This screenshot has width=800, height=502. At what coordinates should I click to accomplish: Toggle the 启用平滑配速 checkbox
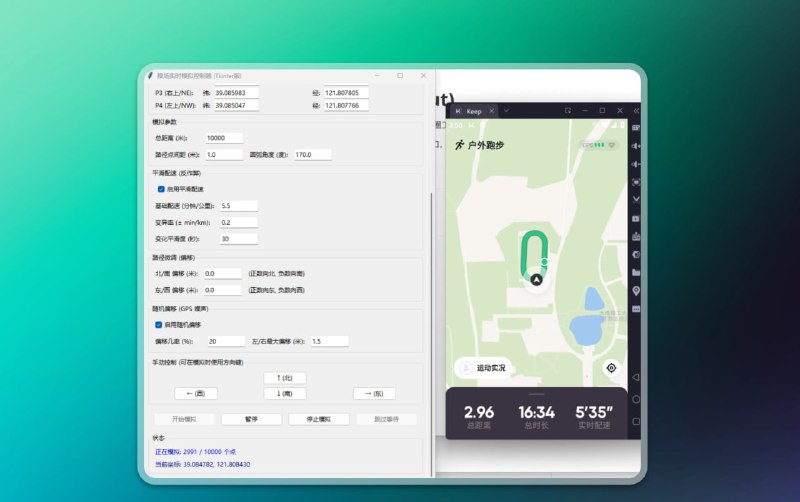coord(161,189)
